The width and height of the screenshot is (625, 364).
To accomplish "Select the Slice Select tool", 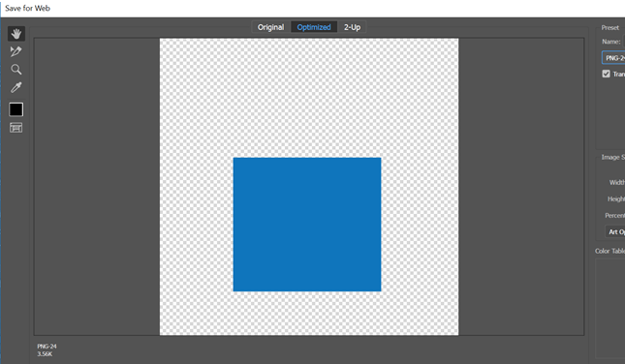I will (16, 51).
